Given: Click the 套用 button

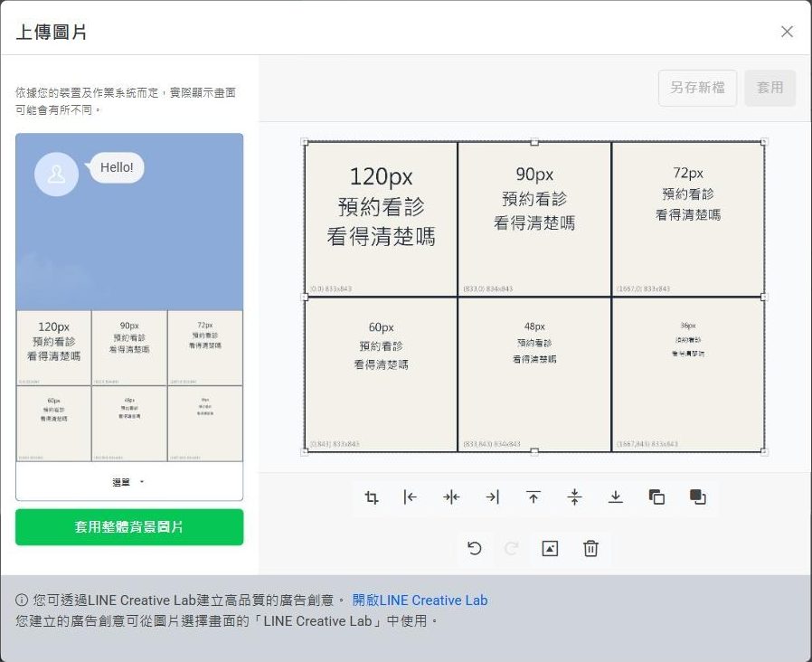Looking at the screenshot, I should tap(770, 88).
